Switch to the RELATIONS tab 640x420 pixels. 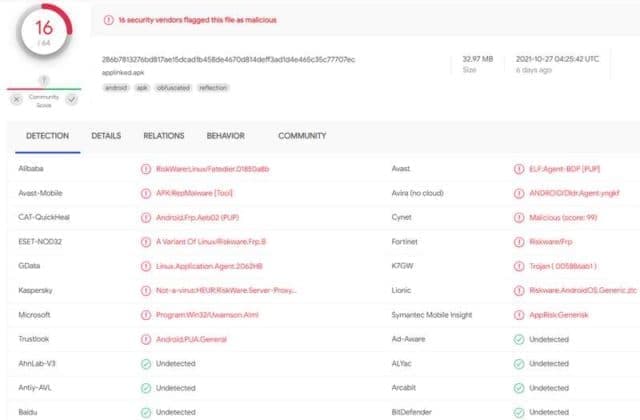pyautogui.click(x=163, y=135)
